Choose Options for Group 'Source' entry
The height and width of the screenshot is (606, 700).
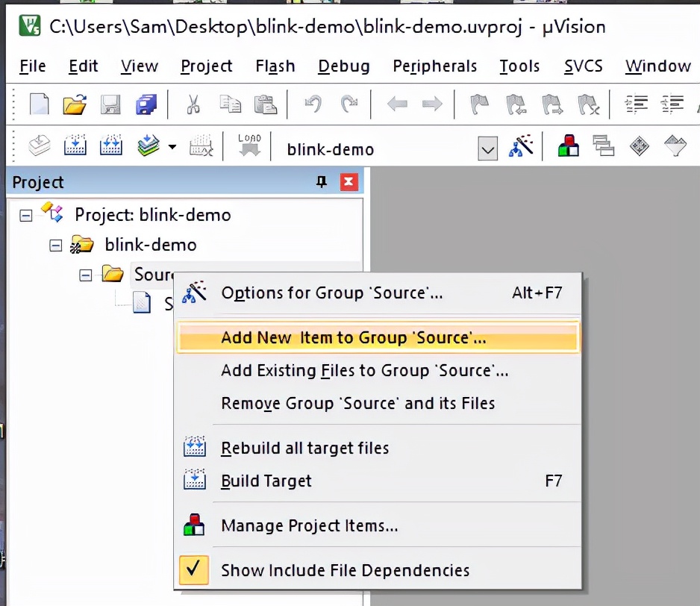pyautogui.click(x=378, y=293)
